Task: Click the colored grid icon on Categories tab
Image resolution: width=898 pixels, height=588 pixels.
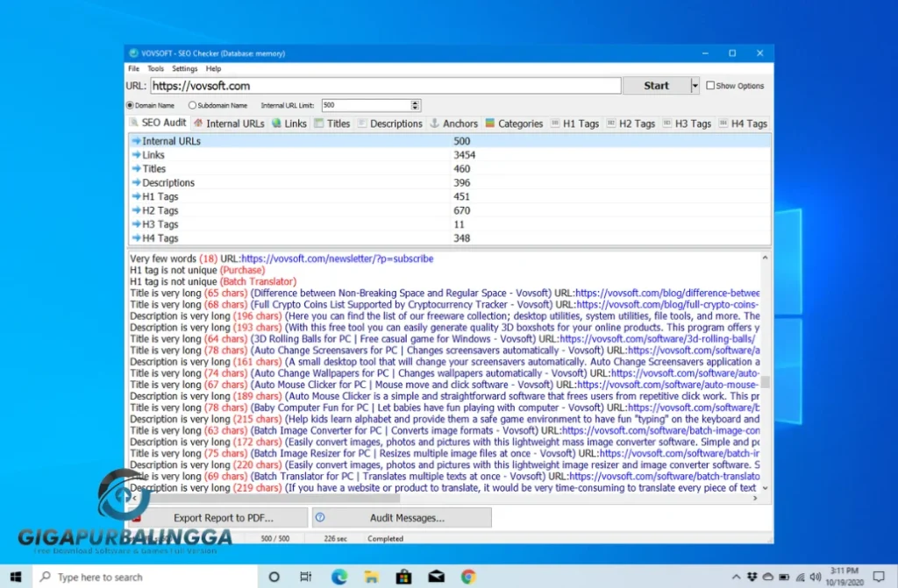Action: click(x=492, y=123)
